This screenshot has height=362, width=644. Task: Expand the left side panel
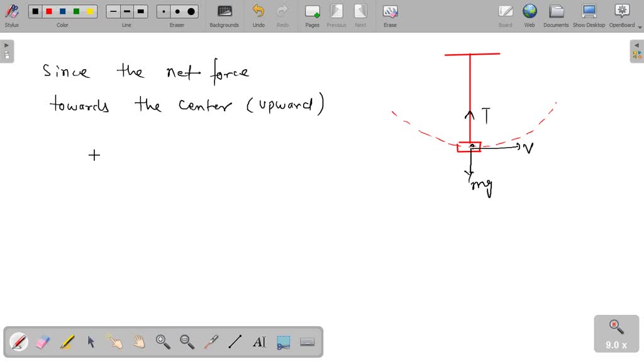(x=7, y=45)
